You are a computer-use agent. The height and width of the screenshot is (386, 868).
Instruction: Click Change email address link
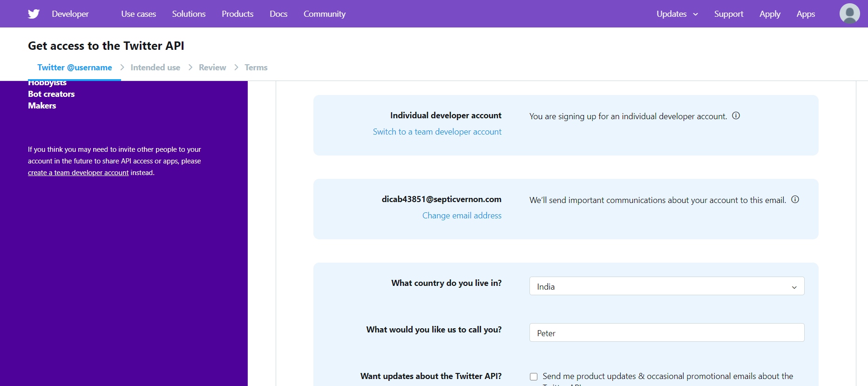point(462,216)
